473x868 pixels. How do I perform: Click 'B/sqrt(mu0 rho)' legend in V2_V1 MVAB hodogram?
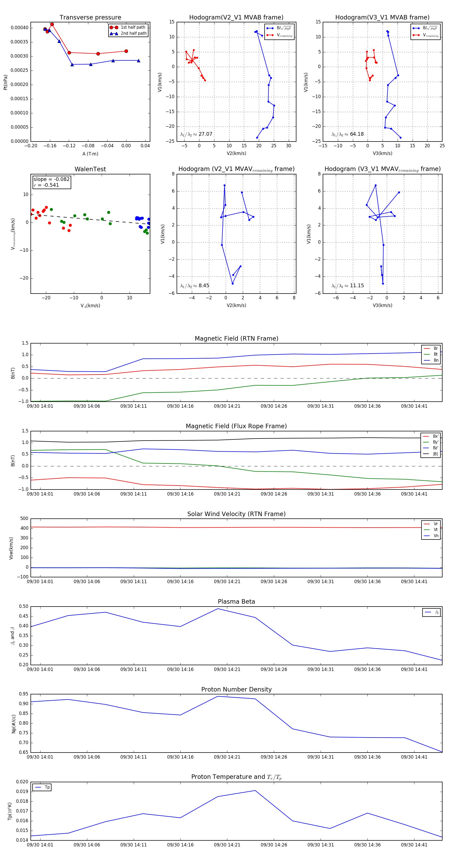click(x=279, y=28)
